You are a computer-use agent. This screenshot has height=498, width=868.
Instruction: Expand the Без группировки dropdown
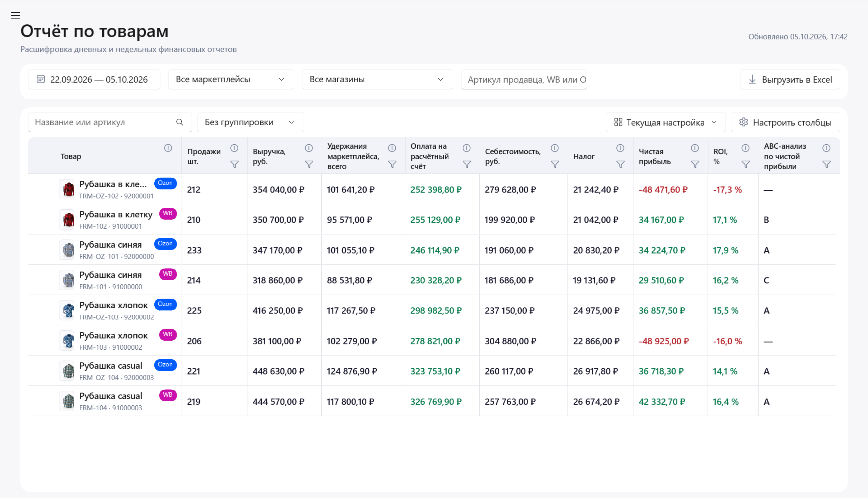point(251,122)
